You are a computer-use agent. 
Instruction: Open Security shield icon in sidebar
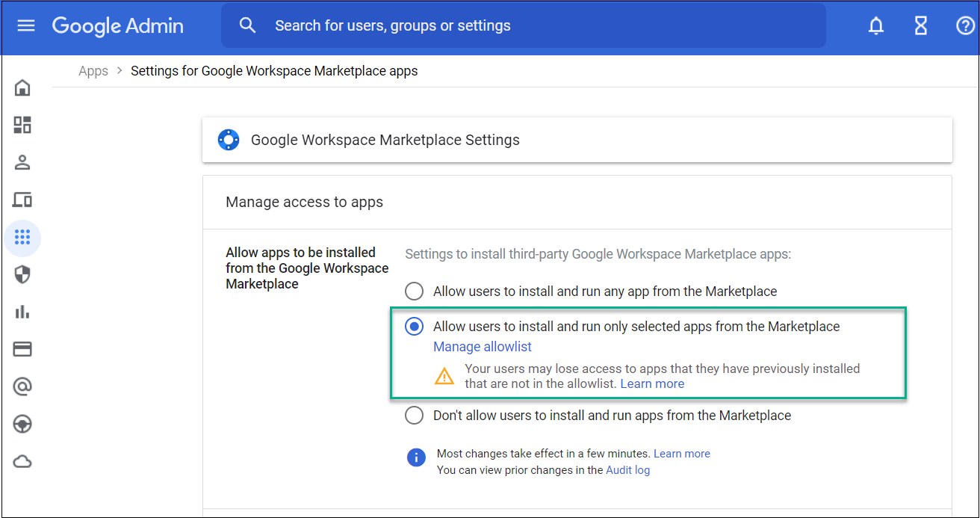pos(22,274)
